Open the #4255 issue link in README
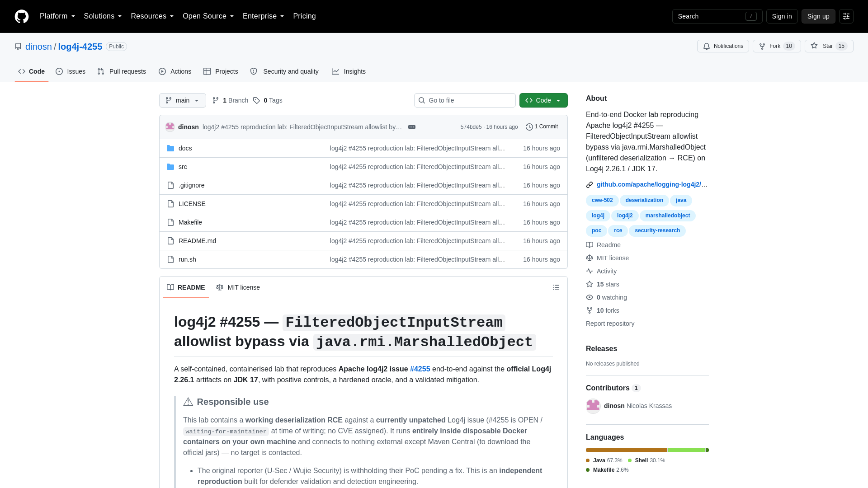Image resolution: width=868 pixels, height=488 pixels. 420,369
